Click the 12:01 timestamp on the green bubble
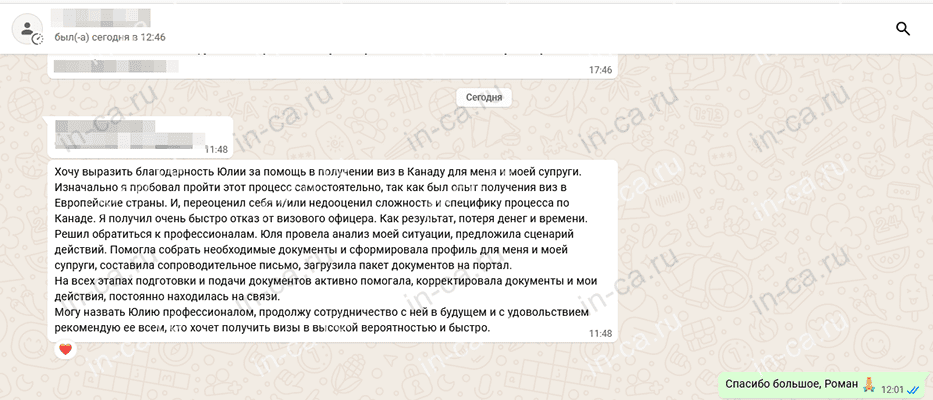Viewport: 933px width, 400px height. [891, 389]
